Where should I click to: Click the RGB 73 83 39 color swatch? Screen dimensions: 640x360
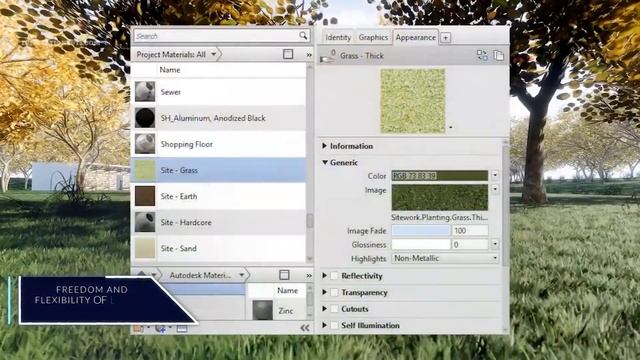[x=440, y=176]
